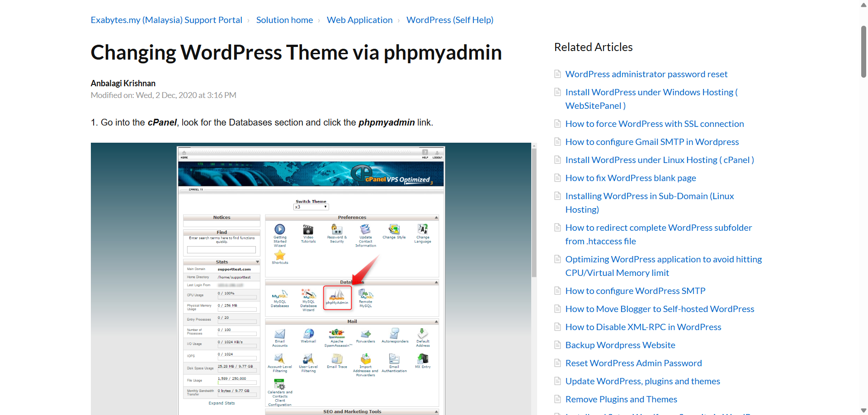Read How to force WordPress with SSL connection
Viewport: 868px width, 415px height.
point(655,124)
